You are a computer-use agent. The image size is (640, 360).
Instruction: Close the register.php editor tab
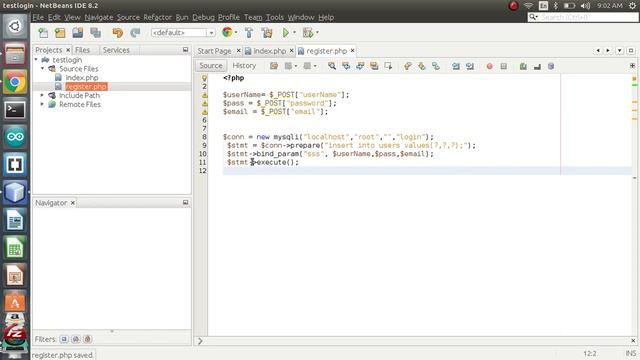tap(352, 51)
